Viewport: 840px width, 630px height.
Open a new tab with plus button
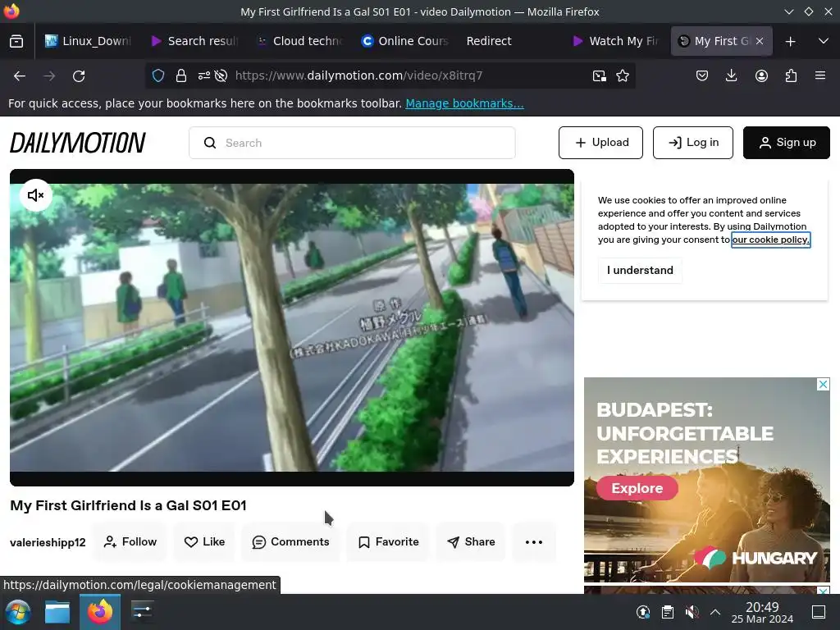[790, 41]
